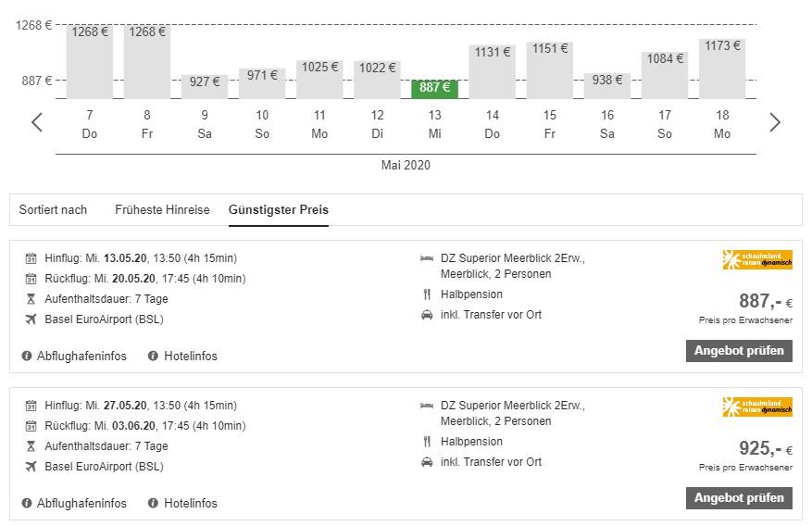Pick the 1022 € bar for Tuesday 12
812x526 pixels.
tap(377, 80)
